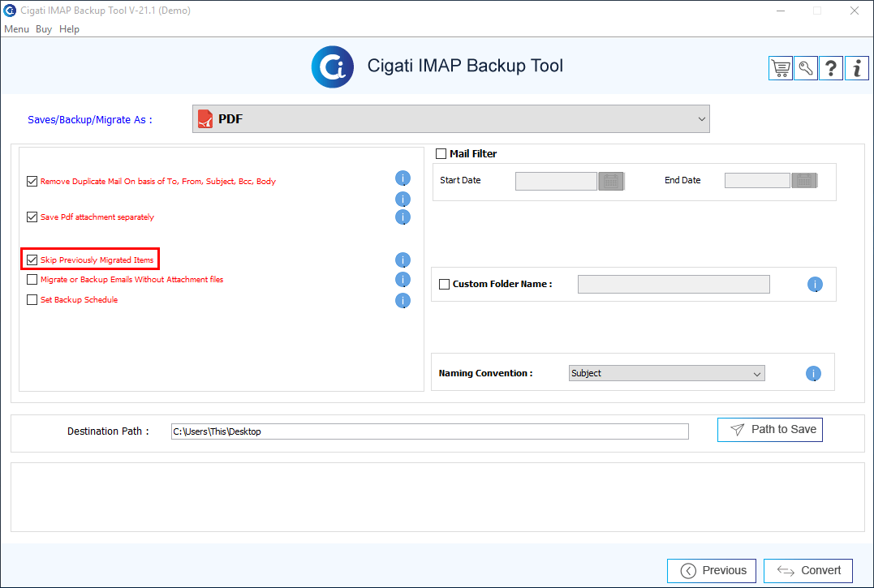874x588 pixels.
Task: Enable Migrate or Backup Emails Without Attachment files
Action: click(x=32, y=280)
